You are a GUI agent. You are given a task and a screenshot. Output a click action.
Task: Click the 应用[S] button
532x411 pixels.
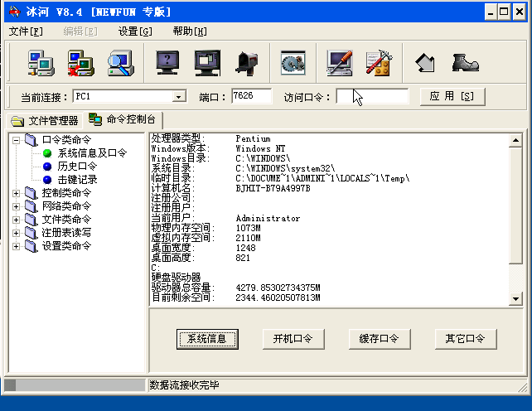pyautogui.click(x=452, y=97)
